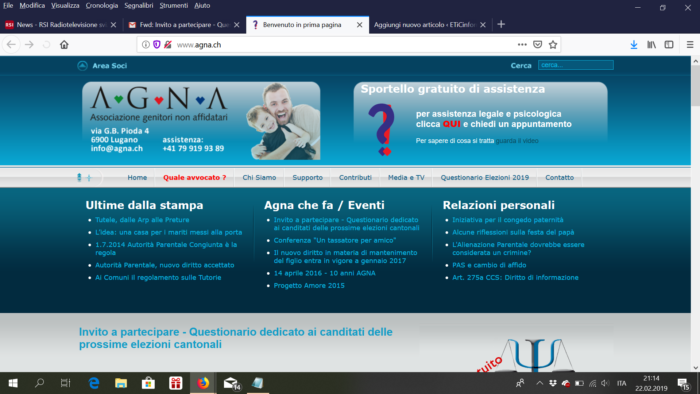Go to the Firefox home page icon

(64, 45)
